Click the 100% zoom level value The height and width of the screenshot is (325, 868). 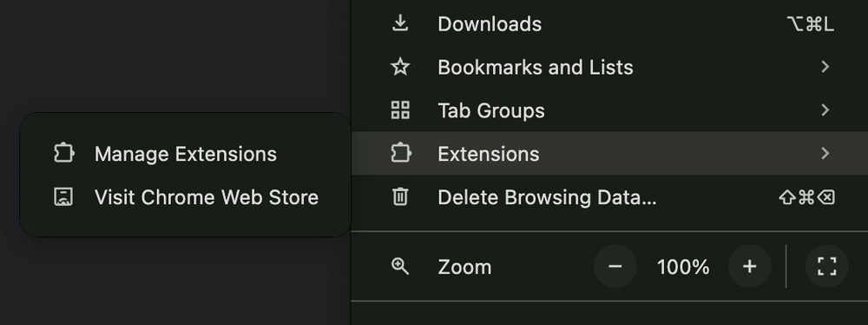pos(682,267)
